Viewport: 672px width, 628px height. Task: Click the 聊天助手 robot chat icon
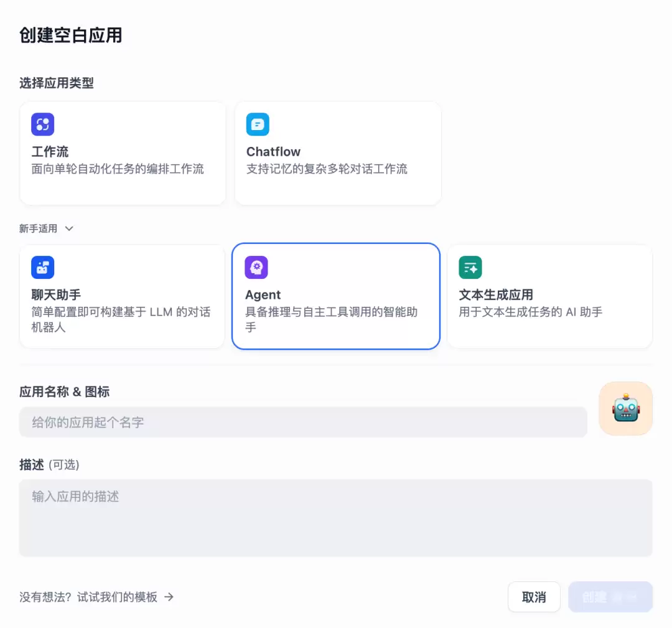coord(42,268)
